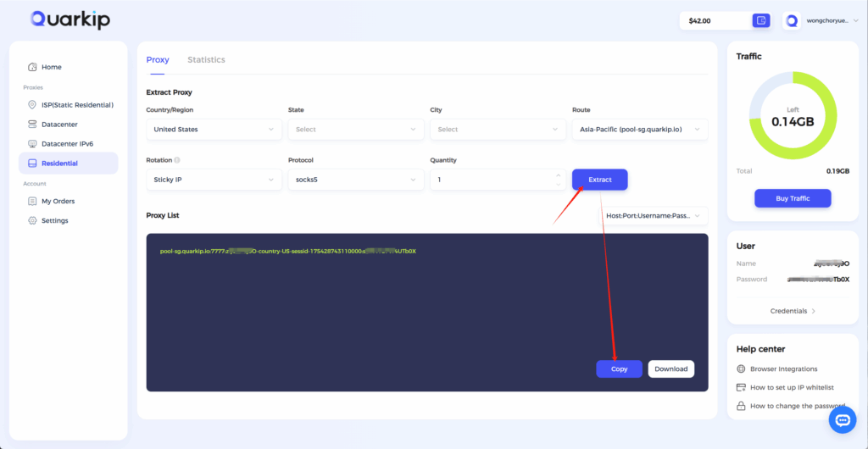
Task: Click the Quantity input field
Action: [x=498, y=180]
